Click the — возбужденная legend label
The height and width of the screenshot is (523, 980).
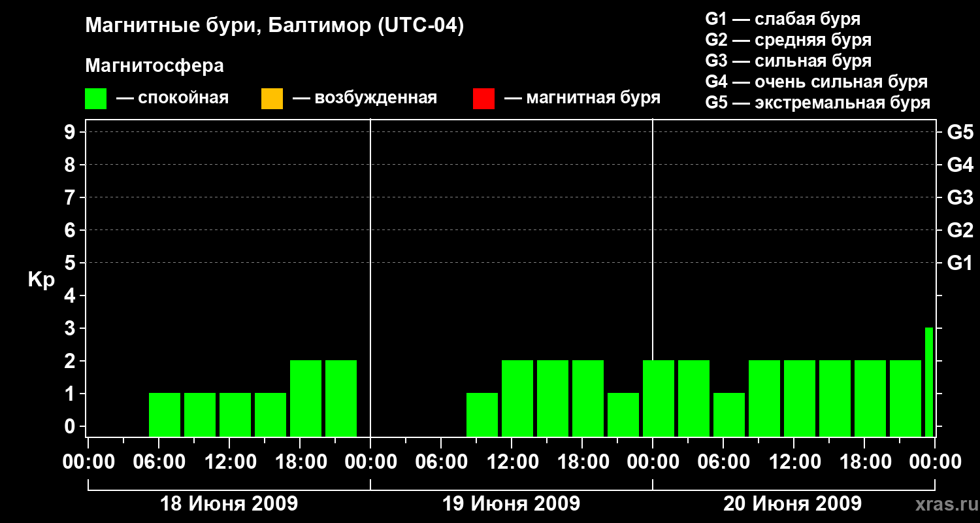click(365, 99)
